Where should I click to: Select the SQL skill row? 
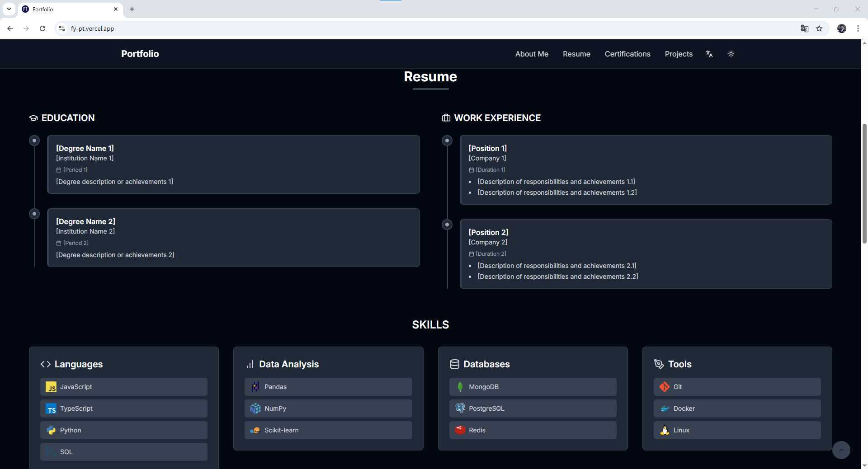point(124,452)
